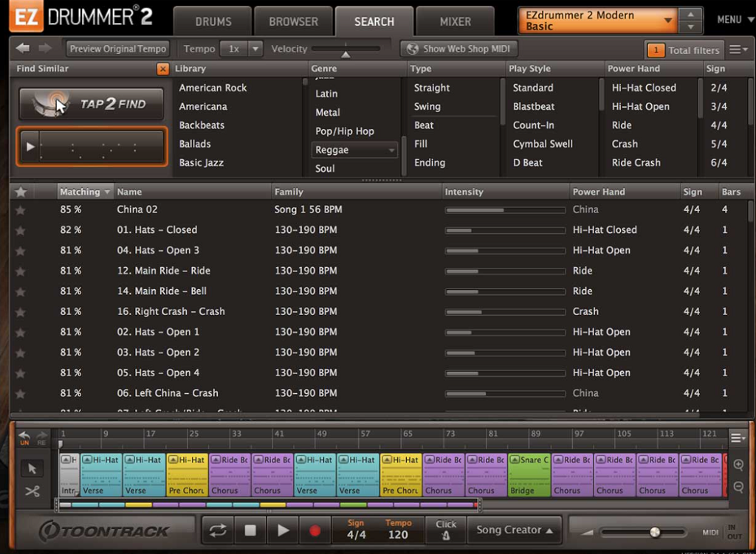Screen dimensions: 756x554
Task: Click the back navigation arrow
Action: [x=22, y=48]
